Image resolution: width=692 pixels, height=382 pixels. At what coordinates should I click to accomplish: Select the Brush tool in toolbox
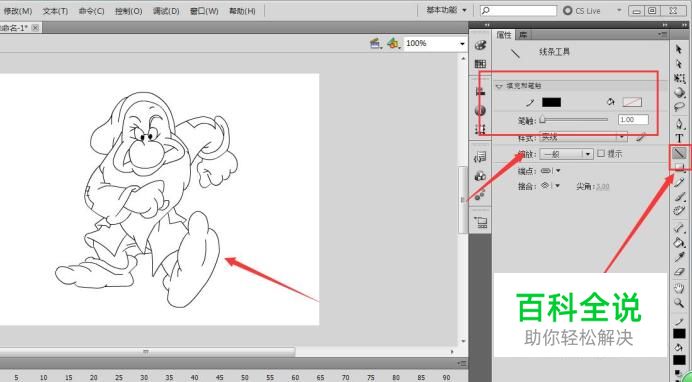pos(679,197)
